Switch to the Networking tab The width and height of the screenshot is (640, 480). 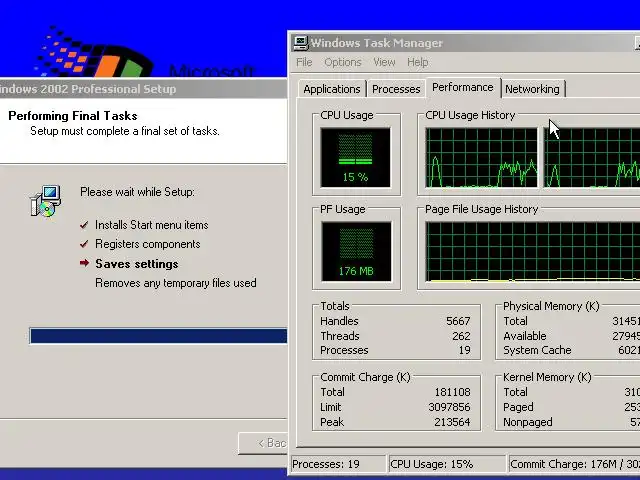coord(532,89)
